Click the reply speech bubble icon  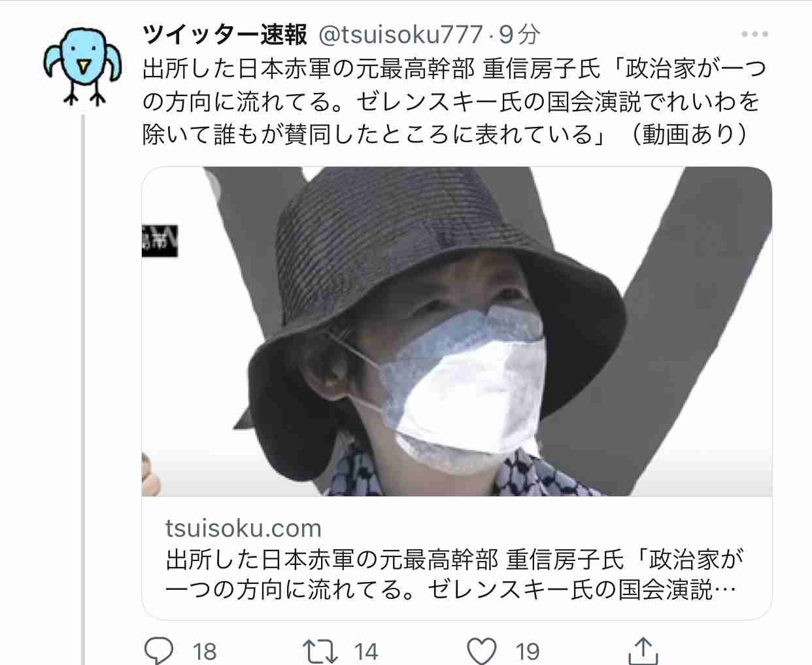click(159, 651)
